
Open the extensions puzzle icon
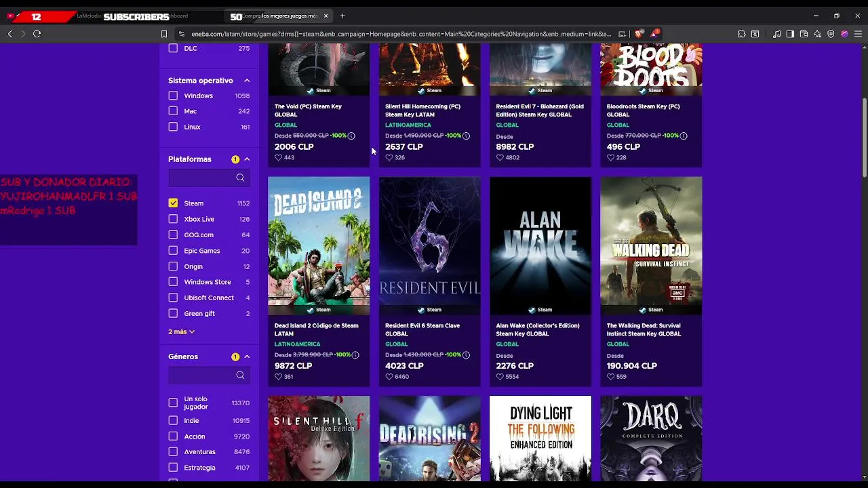(741, 34)
